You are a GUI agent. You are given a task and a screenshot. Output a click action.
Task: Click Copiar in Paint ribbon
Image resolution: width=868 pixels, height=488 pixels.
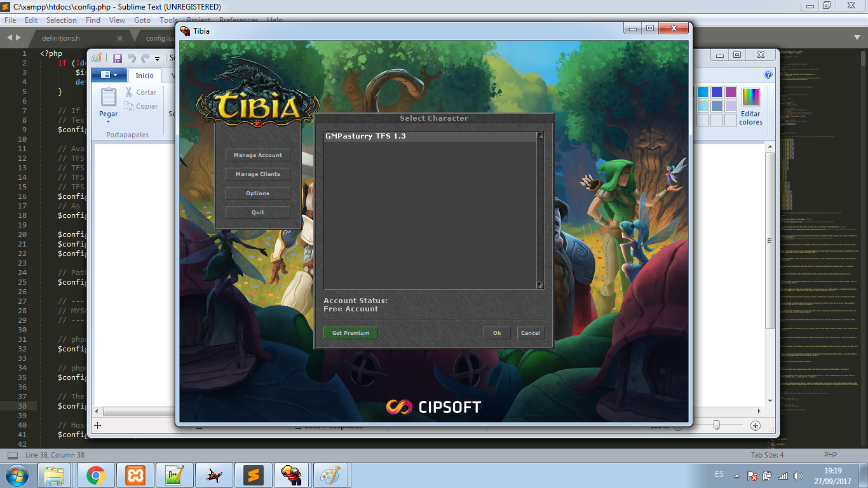[141, 106]
